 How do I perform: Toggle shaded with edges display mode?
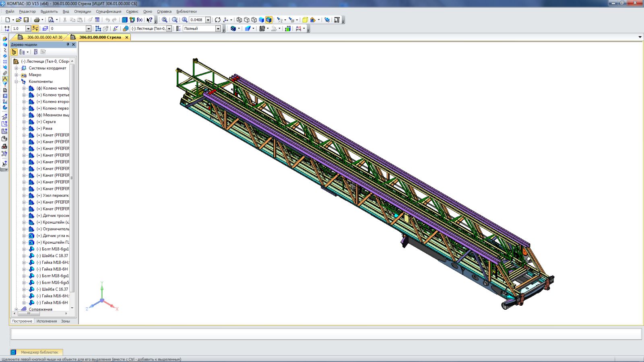tap(269, 20)
